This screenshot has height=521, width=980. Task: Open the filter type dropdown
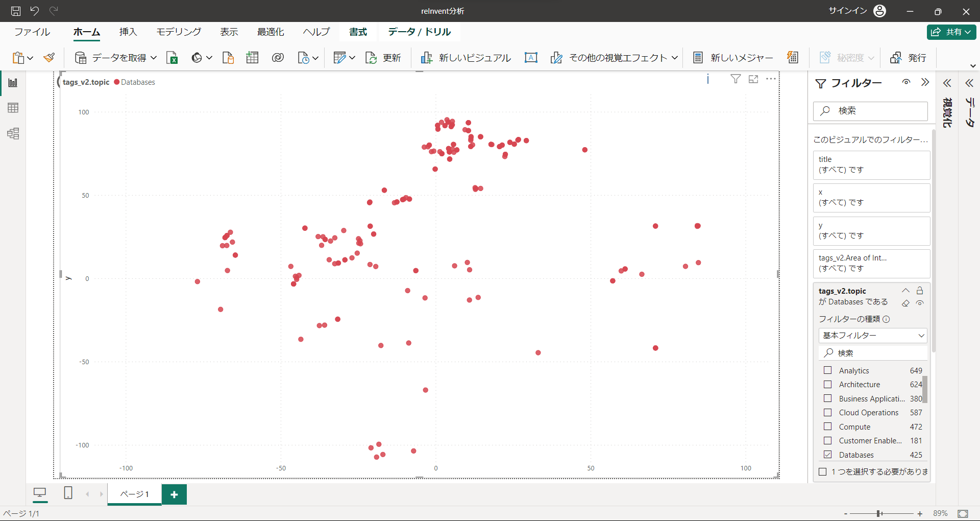pos(873,336)
